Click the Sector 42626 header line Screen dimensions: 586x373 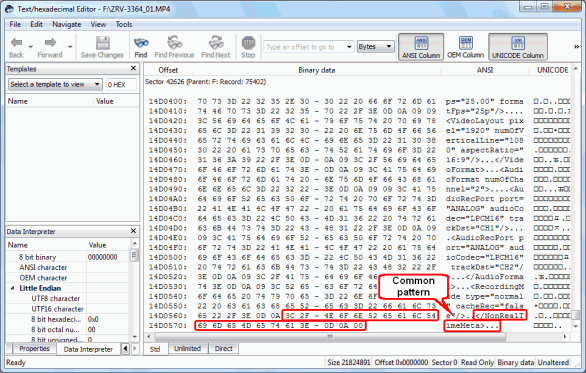205,82
